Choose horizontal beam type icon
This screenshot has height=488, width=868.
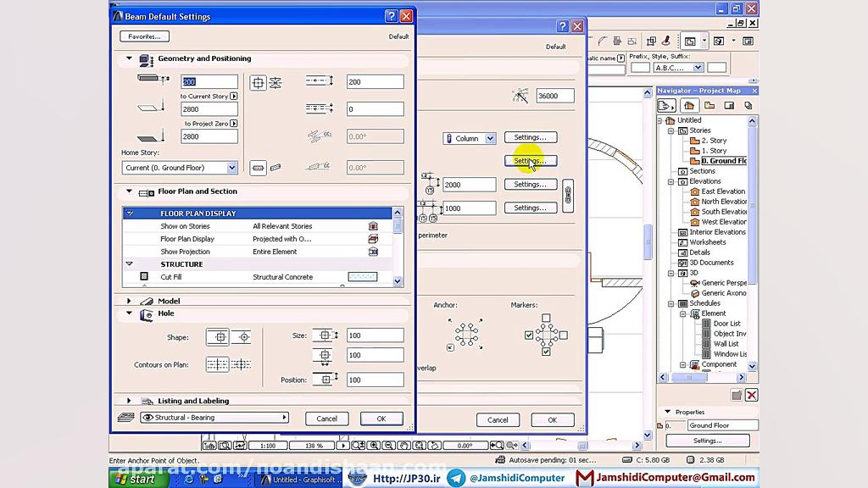(x=258, y=168)
